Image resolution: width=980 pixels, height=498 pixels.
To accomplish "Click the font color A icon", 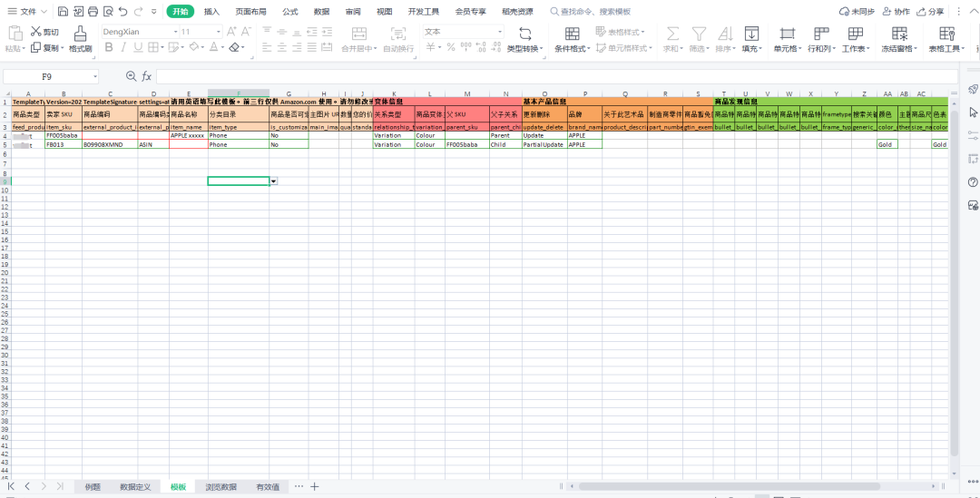I will 214,47.
